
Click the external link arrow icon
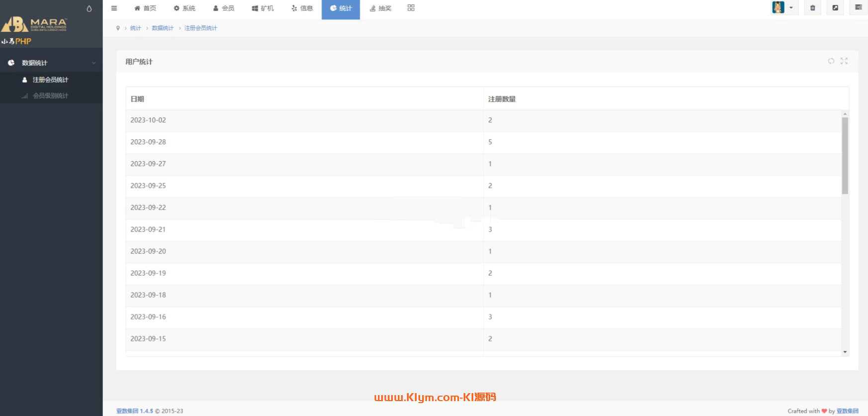(x=835, y=8)
